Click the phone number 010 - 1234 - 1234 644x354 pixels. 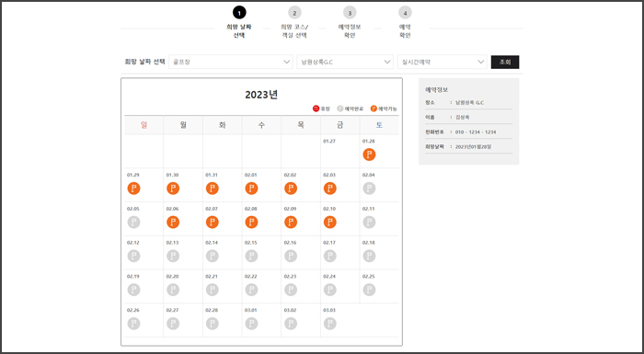tap(476, 132)
